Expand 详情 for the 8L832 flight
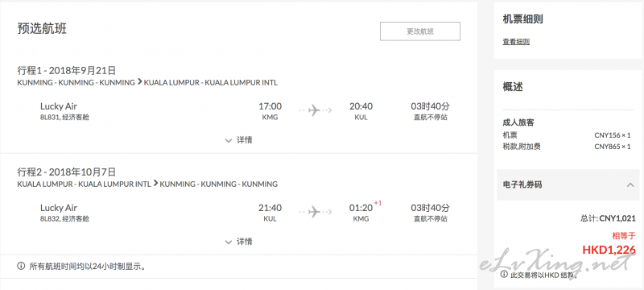Screen dimensions: 644x290 pos(238,242)
